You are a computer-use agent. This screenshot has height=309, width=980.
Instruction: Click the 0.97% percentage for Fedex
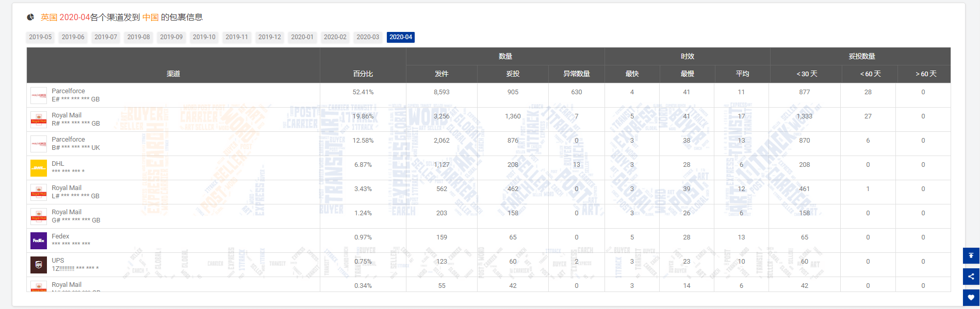click(x=363, y=237)
